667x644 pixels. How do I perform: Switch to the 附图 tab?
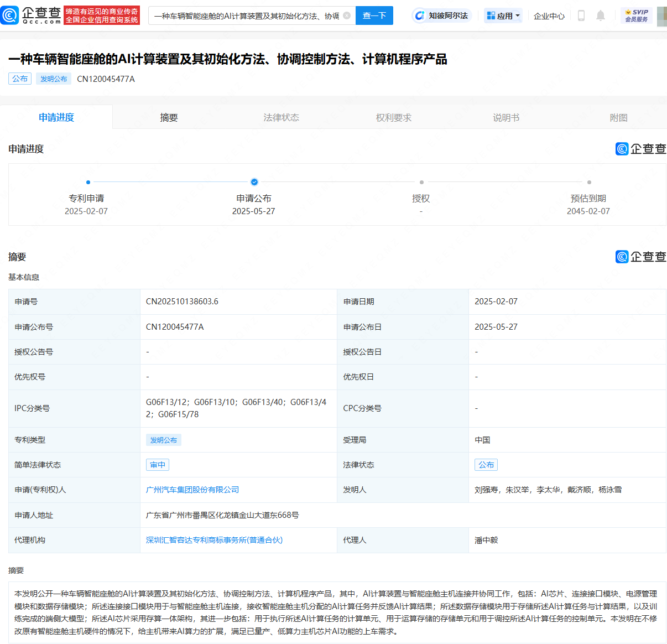618,117
